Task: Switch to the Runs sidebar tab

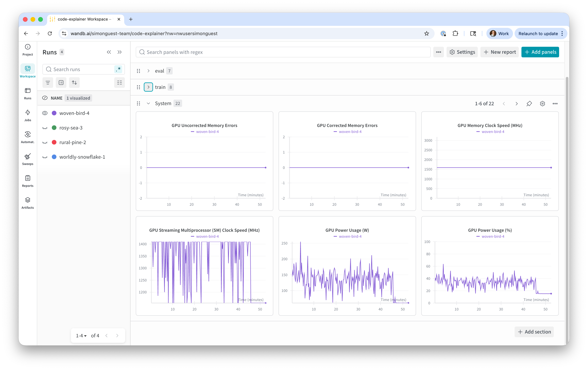Action: coord(28,93)
